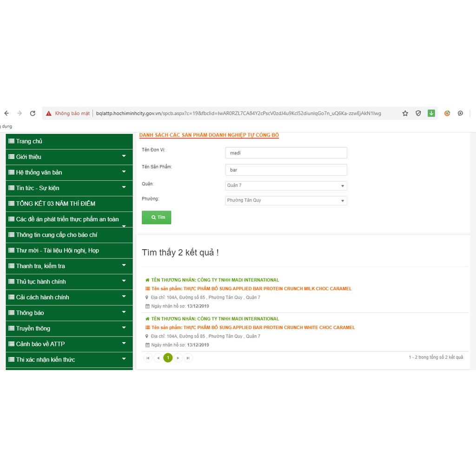Bookmark this page with the star icon
This screenshot has height=476, width=476.
405,113
